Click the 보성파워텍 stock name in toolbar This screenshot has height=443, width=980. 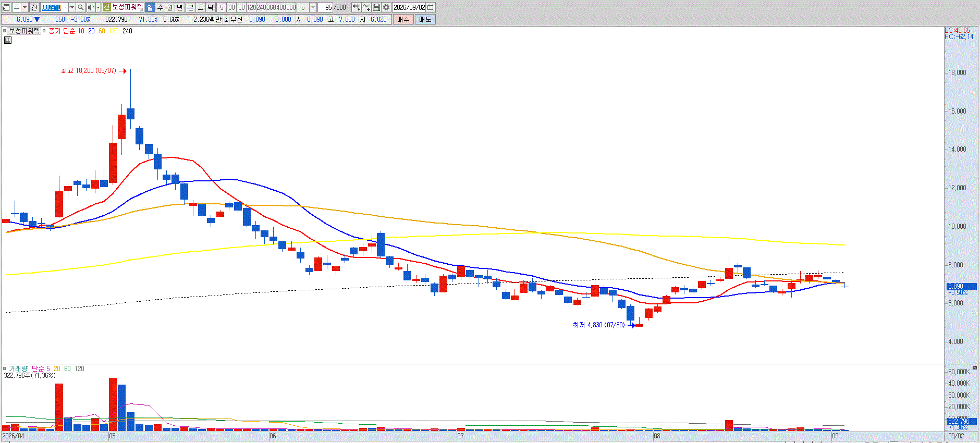pos(127,7)
